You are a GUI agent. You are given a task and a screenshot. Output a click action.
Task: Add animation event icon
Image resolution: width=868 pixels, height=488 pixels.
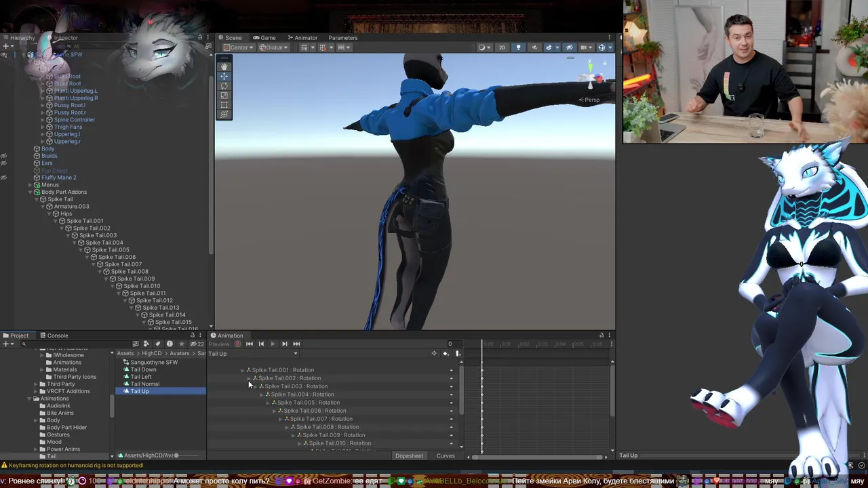pos(458,354)
